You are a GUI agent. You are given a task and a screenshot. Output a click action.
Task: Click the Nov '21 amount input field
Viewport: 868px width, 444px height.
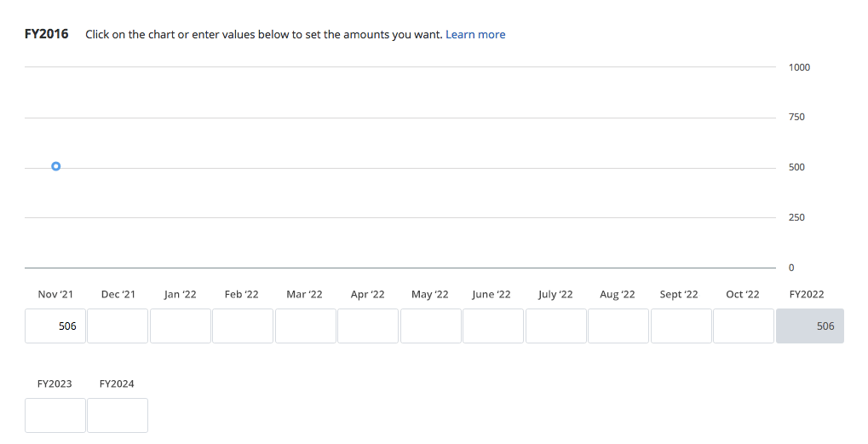[x=55, y=326]
